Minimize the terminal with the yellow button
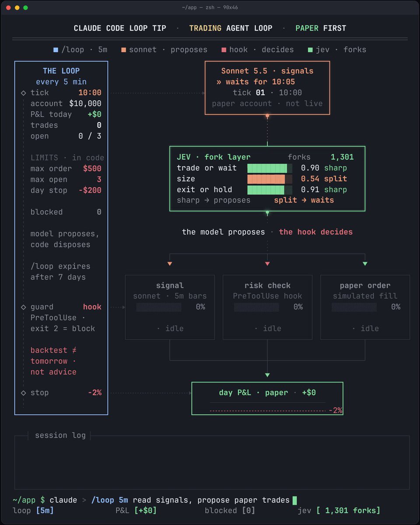 tap(17, 8)
